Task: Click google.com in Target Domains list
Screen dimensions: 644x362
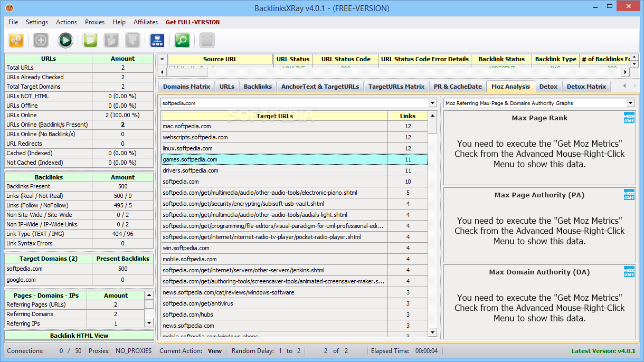Action: (21, 280)
